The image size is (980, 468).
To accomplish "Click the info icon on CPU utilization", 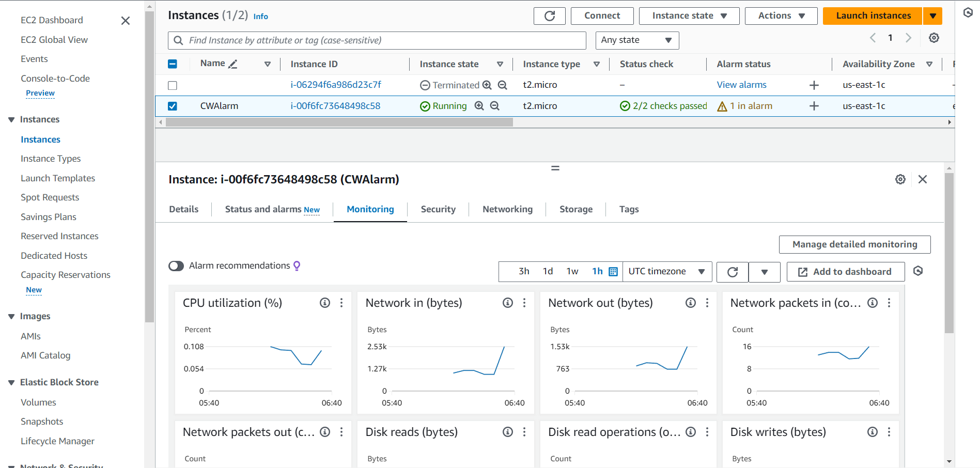I will click(x=324, y=303).
